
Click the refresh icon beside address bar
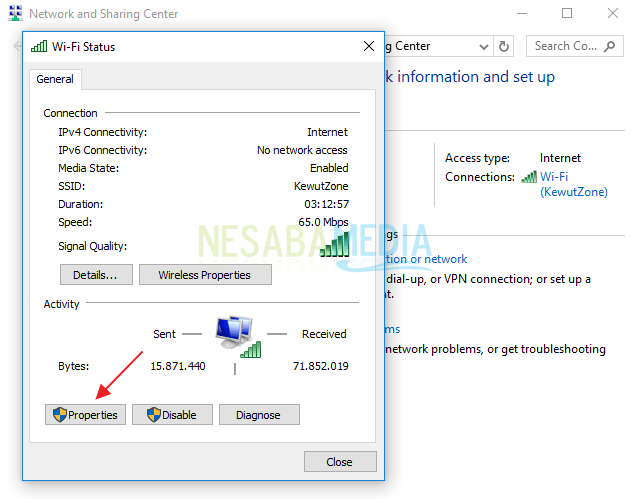(x=503, y=46)
